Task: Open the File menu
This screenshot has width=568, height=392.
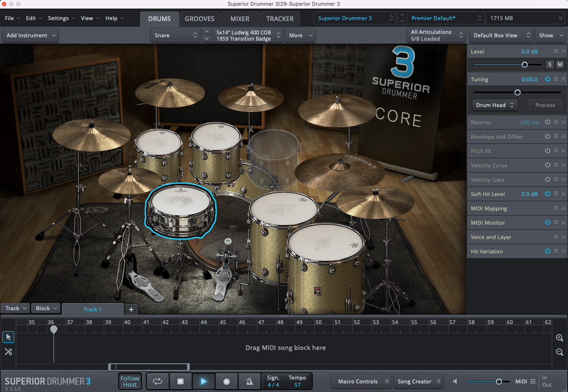Action: click(12, 18)
